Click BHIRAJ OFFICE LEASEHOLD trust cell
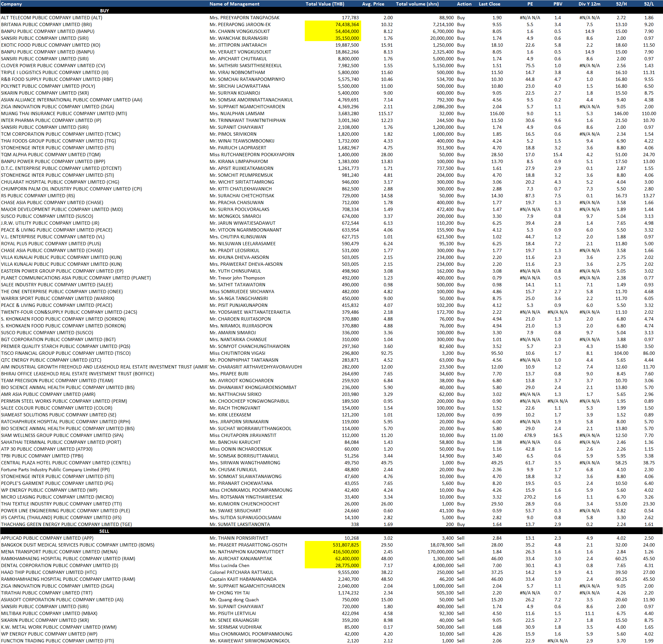Image resolution: width=663 pixels, height=644 pixels. (78, 374)
